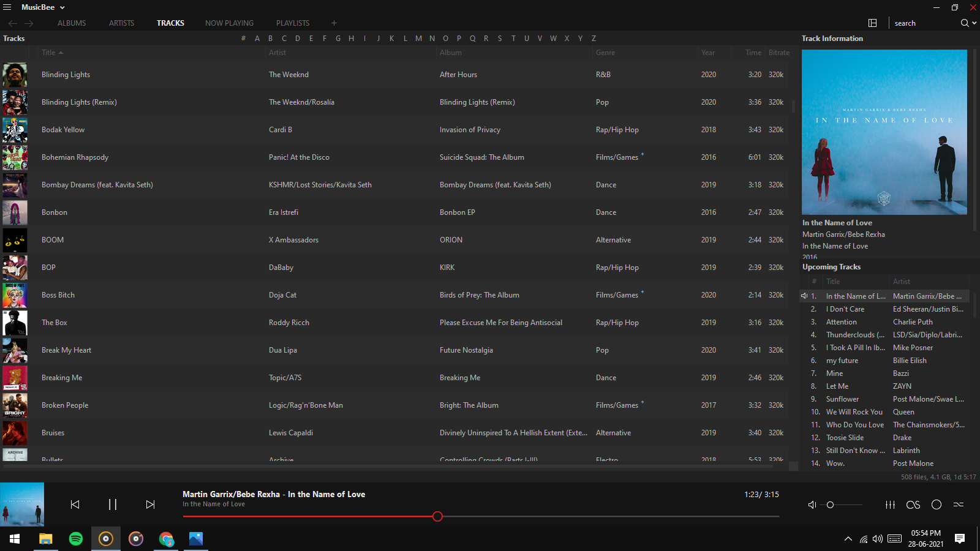Sort tracks by the Time column
The image size is (980, 551).
[x=753, y=53]
